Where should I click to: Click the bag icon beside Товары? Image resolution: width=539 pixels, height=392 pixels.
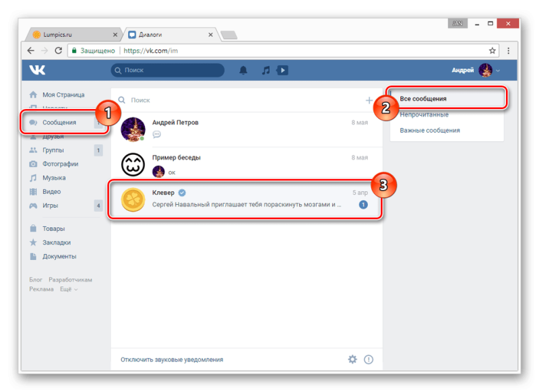[33, 228]
